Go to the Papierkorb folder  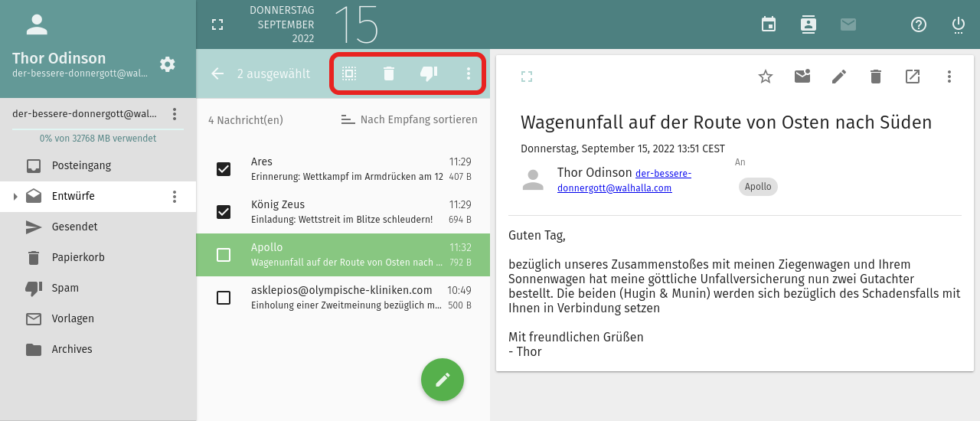tap(78, 257)
